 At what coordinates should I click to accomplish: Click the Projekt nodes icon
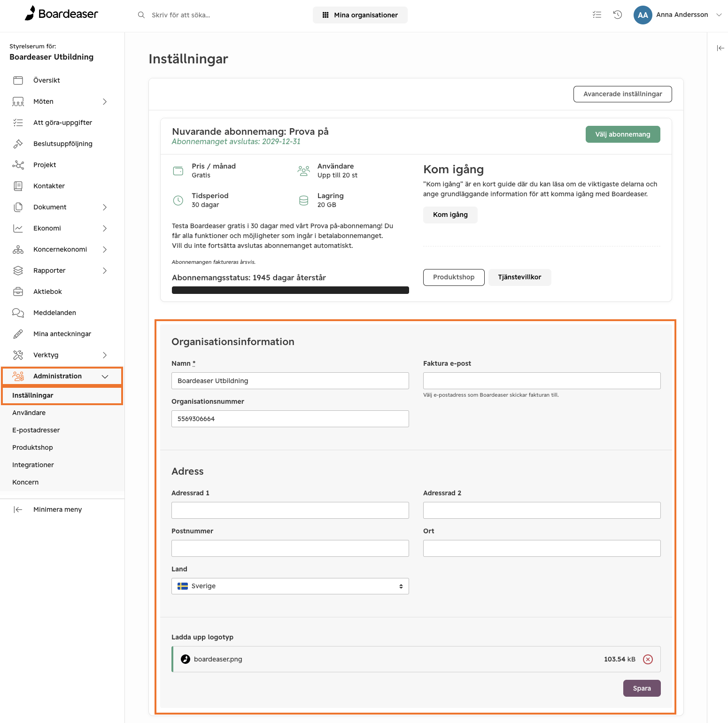[x=18, y=165]
